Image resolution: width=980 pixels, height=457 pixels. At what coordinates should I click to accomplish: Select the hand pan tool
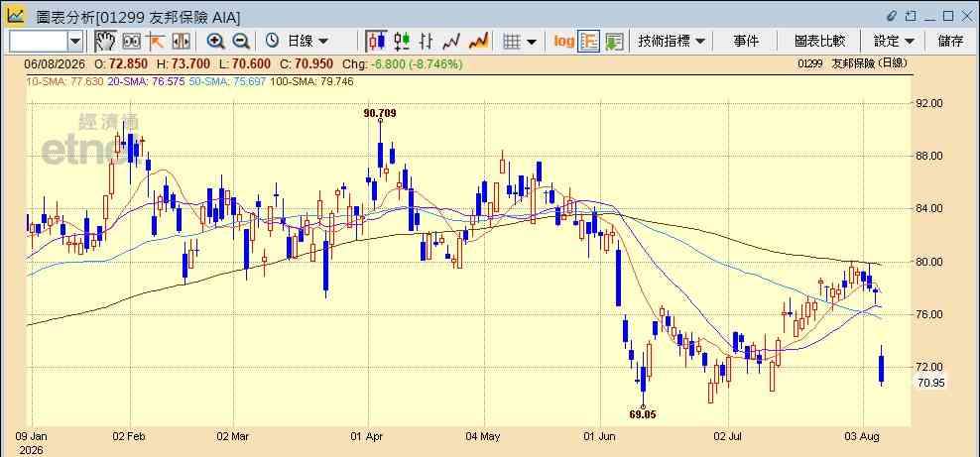(x=105, y=42)
